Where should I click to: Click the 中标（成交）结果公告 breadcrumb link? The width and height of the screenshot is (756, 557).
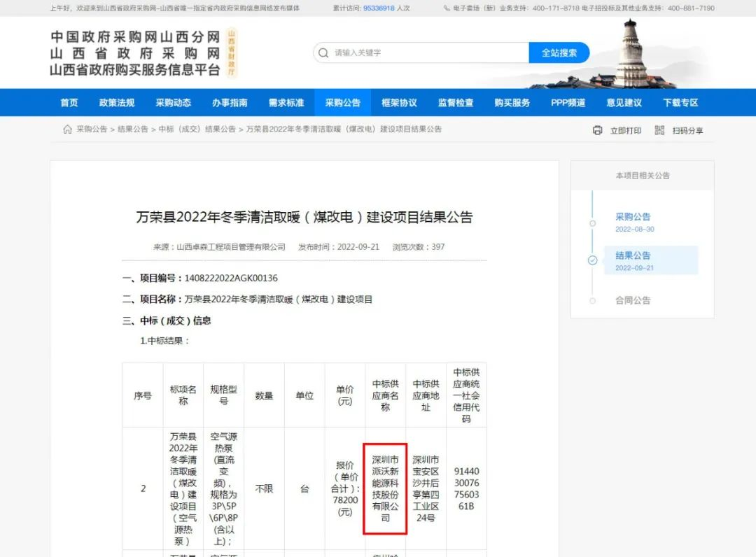coord(197,129)
